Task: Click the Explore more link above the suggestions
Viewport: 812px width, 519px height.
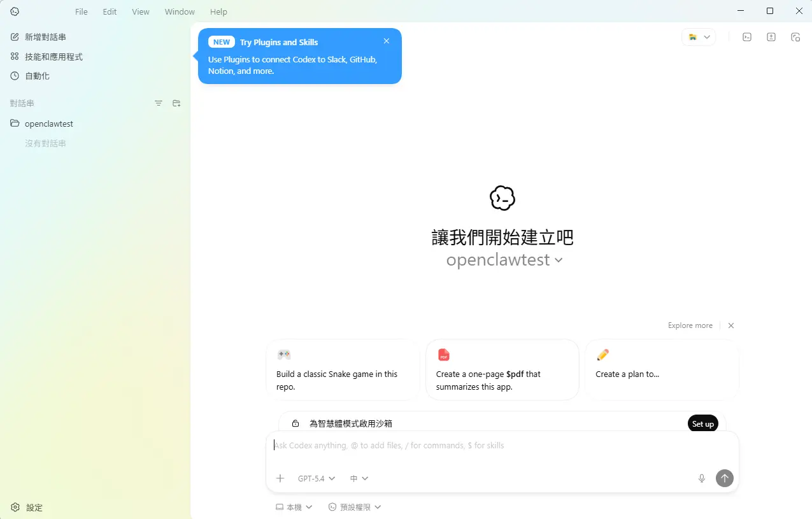Action: click(x=690, y=325)
